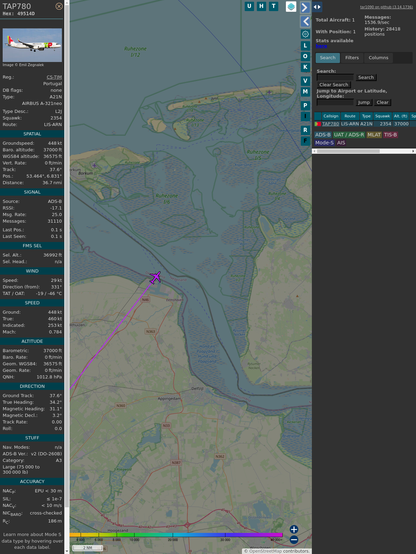Click the Jump button

coord(364,102)
